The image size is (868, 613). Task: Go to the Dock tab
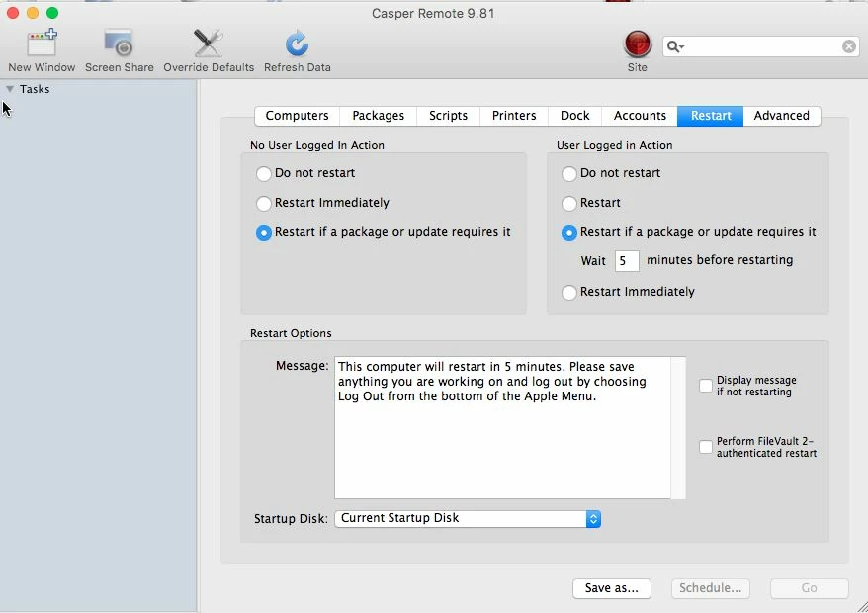coord(574,116)
